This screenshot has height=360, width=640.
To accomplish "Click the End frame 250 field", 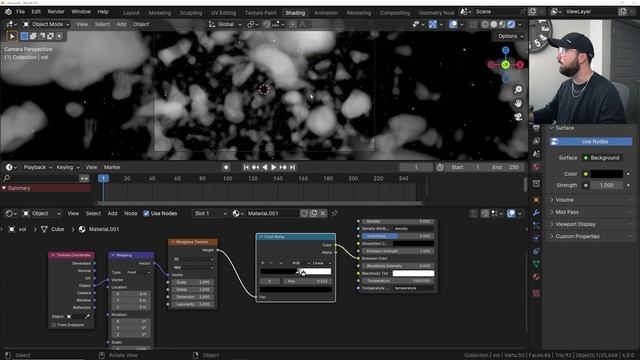I will click(506, 167).
